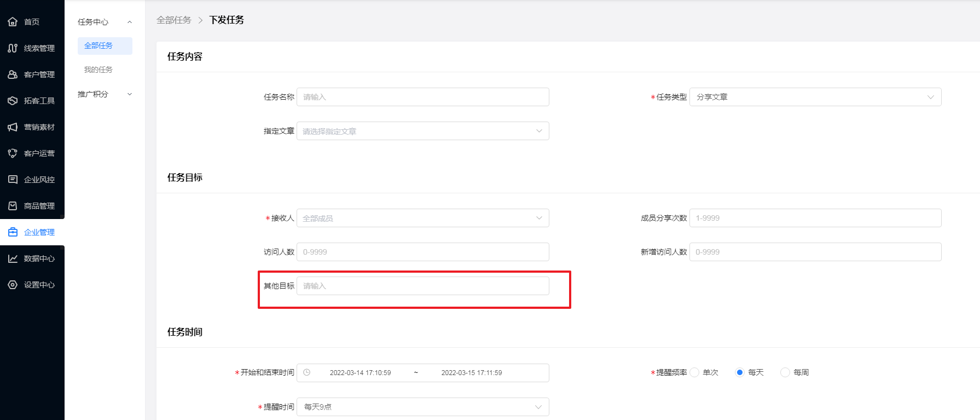Click the 客户运营 sidebar icon

coord(13,153)
